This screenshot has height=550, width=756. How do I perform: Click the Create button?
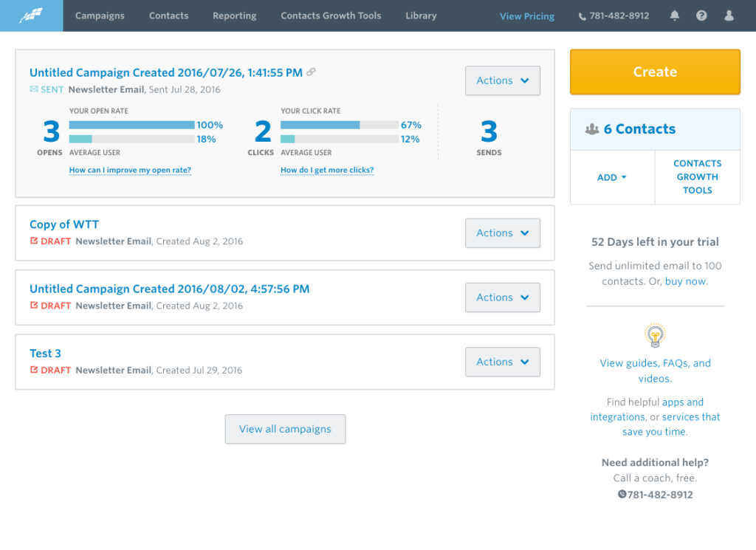[x=655, y=72]
